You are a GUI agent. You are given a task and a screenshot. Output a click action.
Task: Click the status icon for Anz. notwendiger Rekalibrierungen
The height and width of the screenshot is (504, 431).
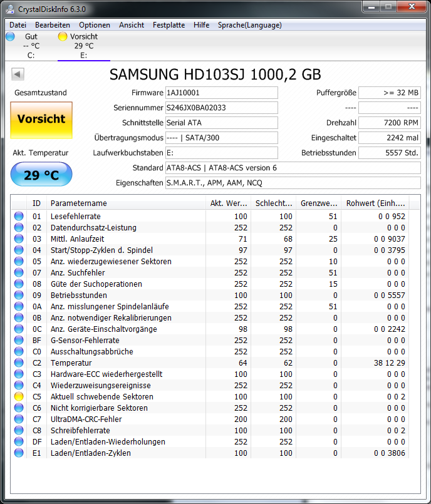pyautogui.click(x=19, y=317)
